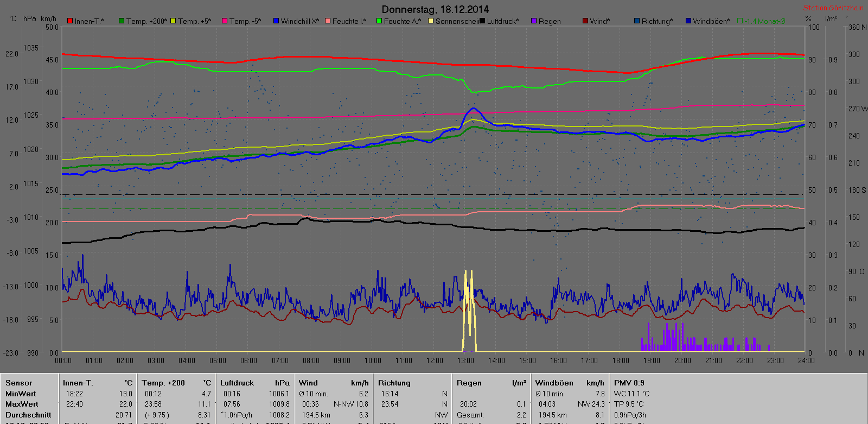This screenshot has width=868, height=424.
Task: Click the Innen-T. maximum time 22:40
Action: coord(74,404)
